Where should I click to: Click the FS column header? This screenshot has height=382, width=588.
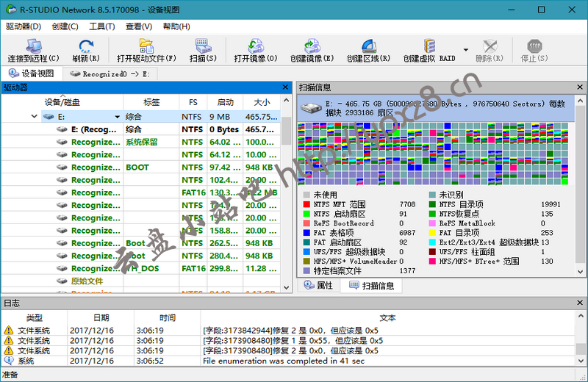point(193,102)
